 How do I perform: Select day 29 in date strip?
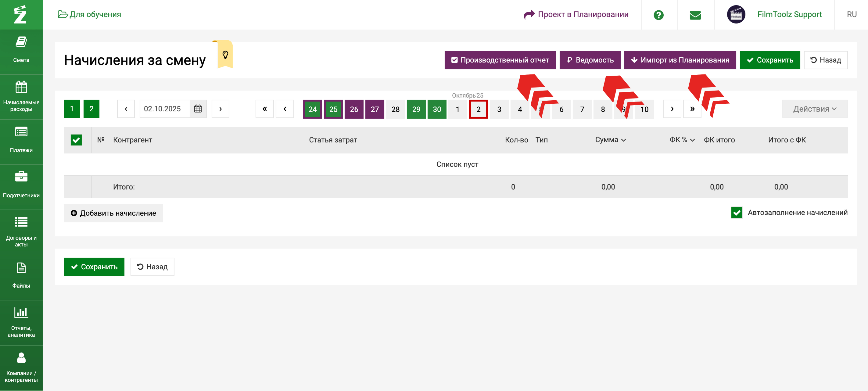[x=416, y=109]
